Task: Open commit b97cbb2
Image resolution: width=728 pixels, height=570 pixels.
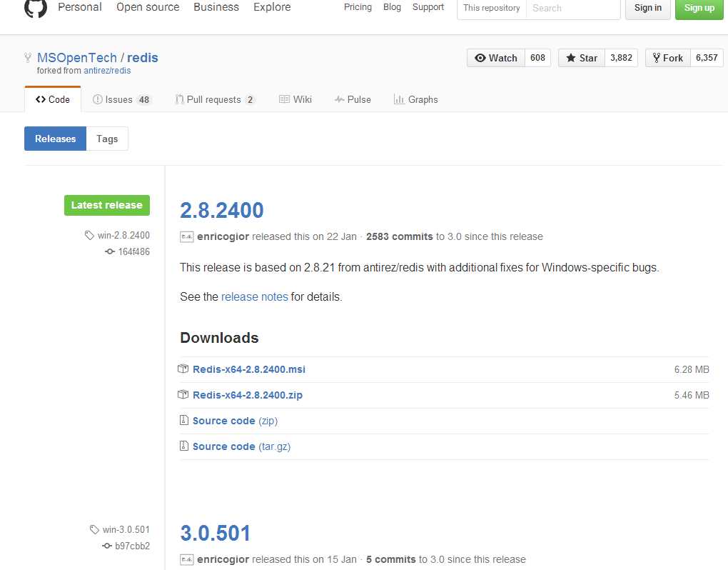Action: 132,546
